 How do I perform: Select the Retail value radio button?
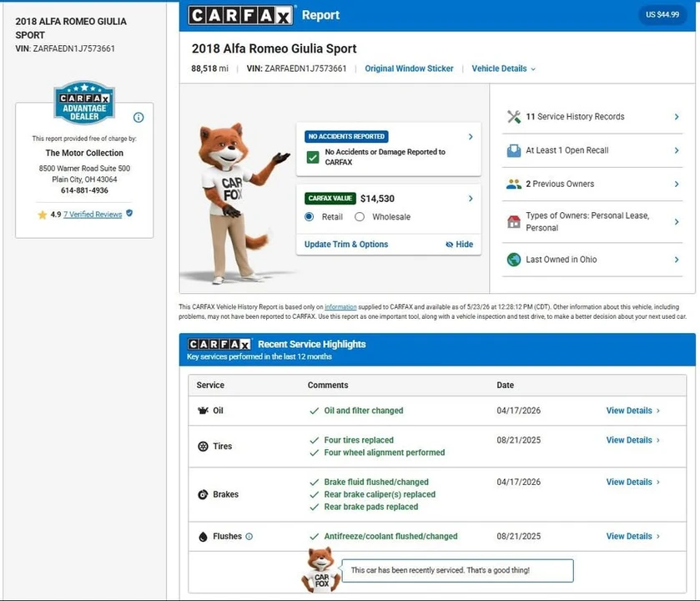coord(309,216)
